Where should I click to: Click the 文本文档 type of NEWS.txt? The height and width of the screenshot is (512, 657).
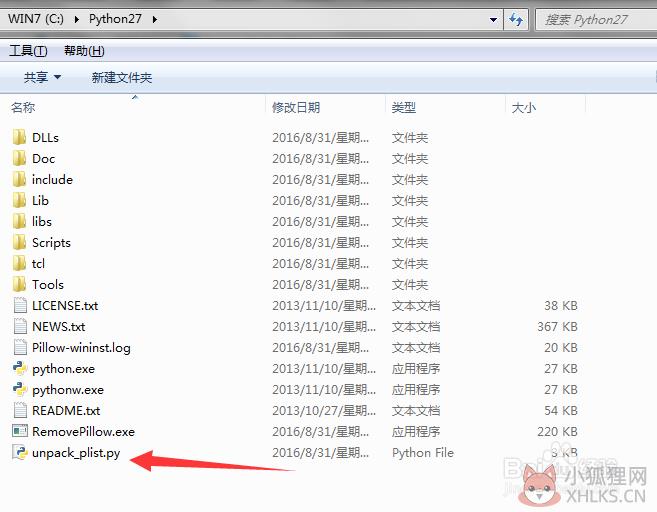tap(416, 326)
